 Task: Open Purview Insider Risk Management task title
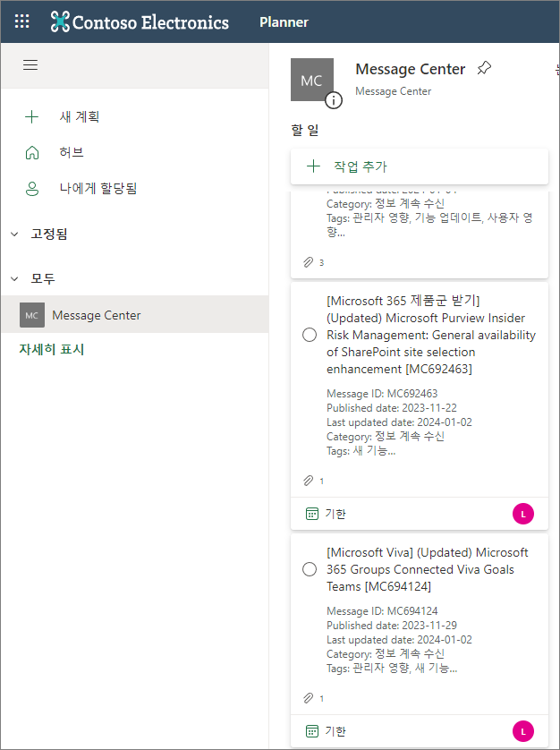coord(431,335)
